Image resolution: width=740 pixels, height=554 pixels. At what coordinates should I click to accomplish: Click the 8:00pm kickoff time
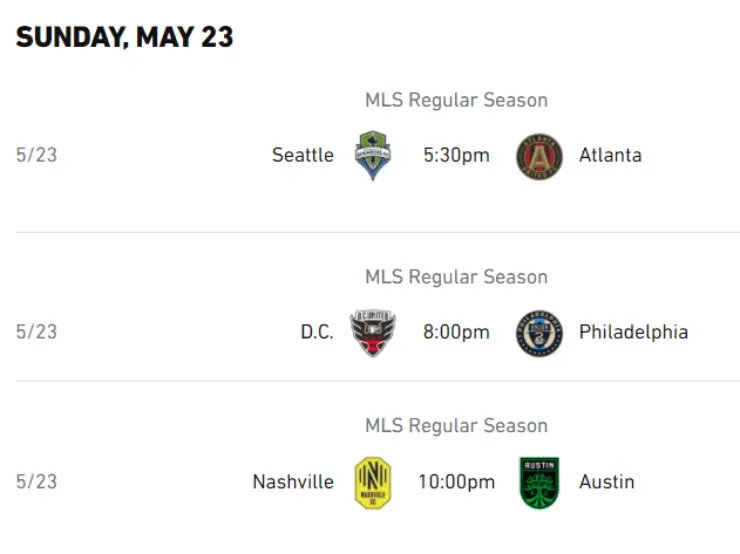[x=456, y=332]
